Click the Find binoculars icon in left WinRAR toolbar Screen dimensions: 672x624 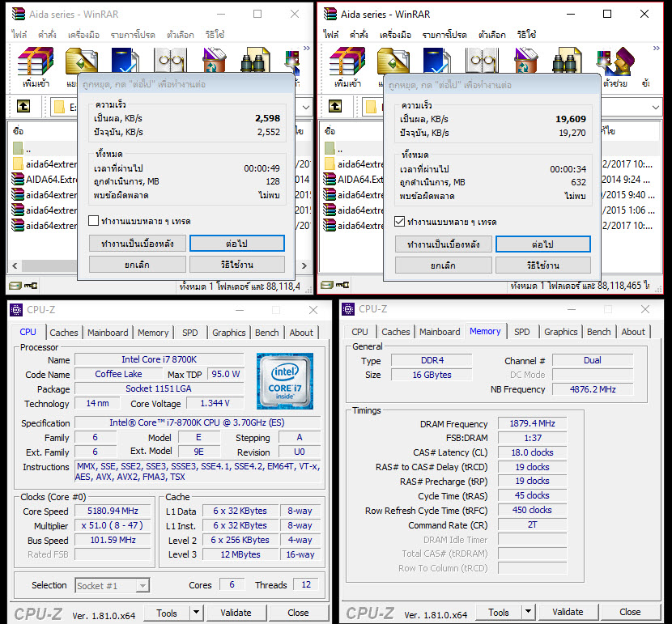point(256,60)
